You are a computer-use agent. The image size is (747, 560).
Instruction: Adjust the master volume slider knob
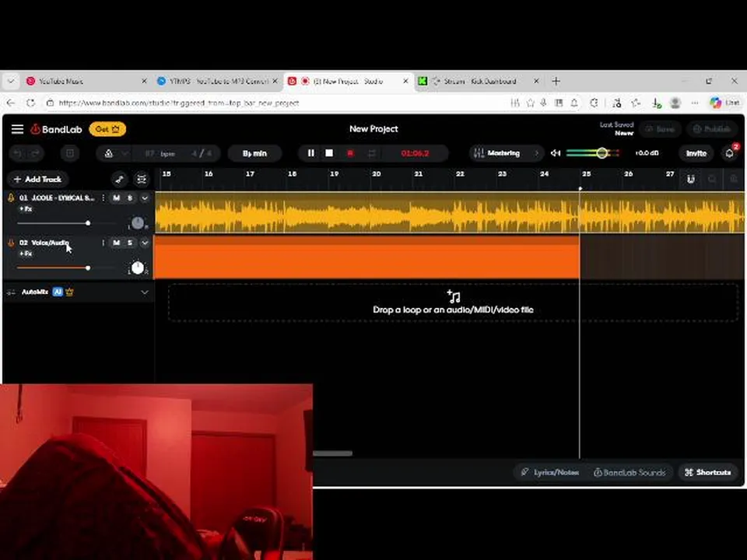[602, 153]
